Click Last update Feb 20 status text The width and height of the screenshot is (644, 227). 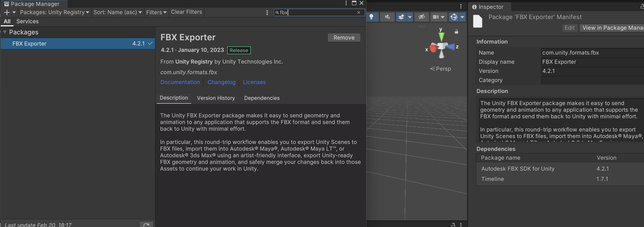click(x=38, y=224)
